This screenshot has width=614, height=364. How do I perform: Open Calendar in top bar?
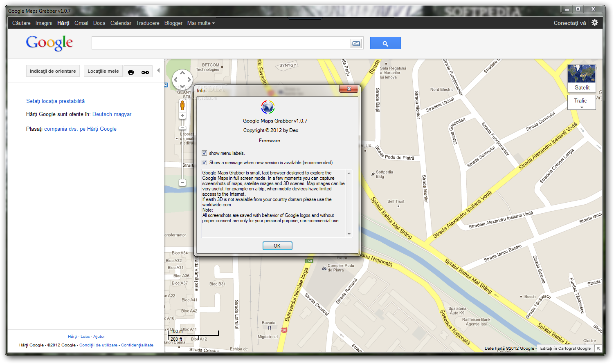coord(121,23)
